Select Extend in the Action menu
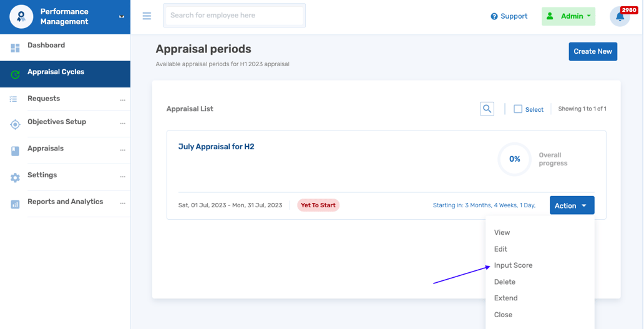The width and height of the screenshot is (644, 329). [x=505, y=298]
